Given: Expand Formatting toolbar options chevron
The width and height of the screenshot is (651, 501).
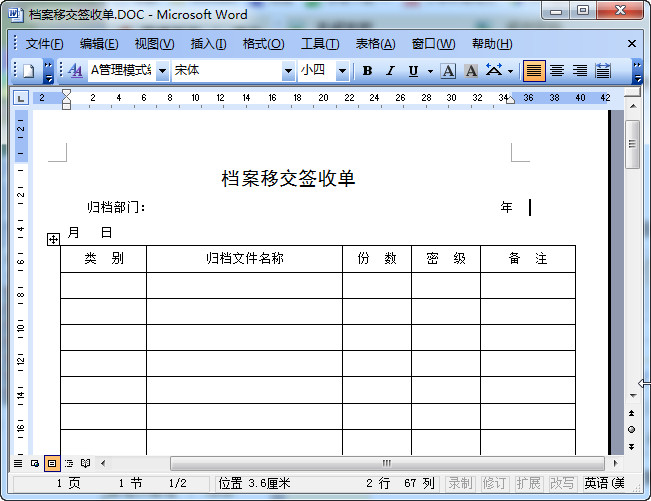Looking at the screenshot, I should pyautogui.click(x=637, y=71).
